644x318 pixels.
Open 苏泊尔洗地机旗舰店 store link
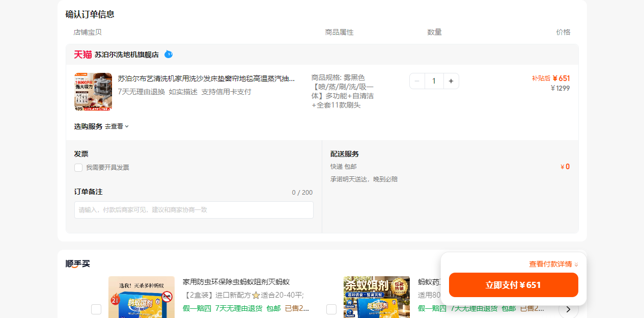[127, 55]
